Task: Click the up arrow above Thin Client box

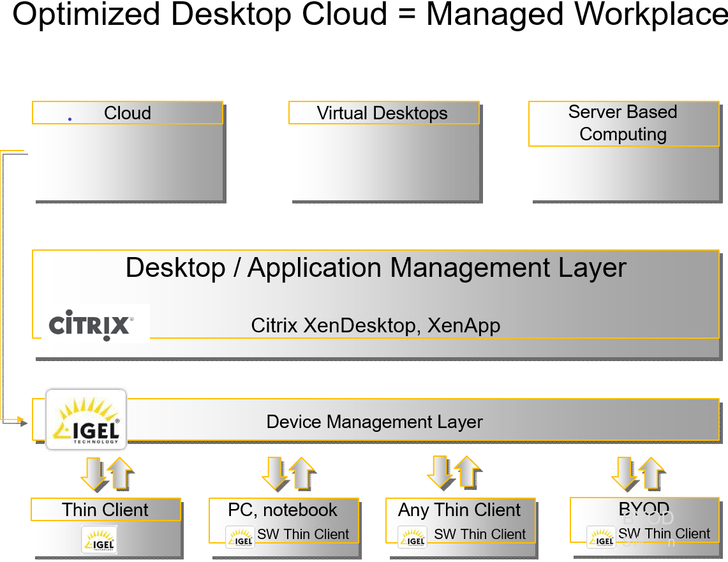Action: tap(120, 473)
